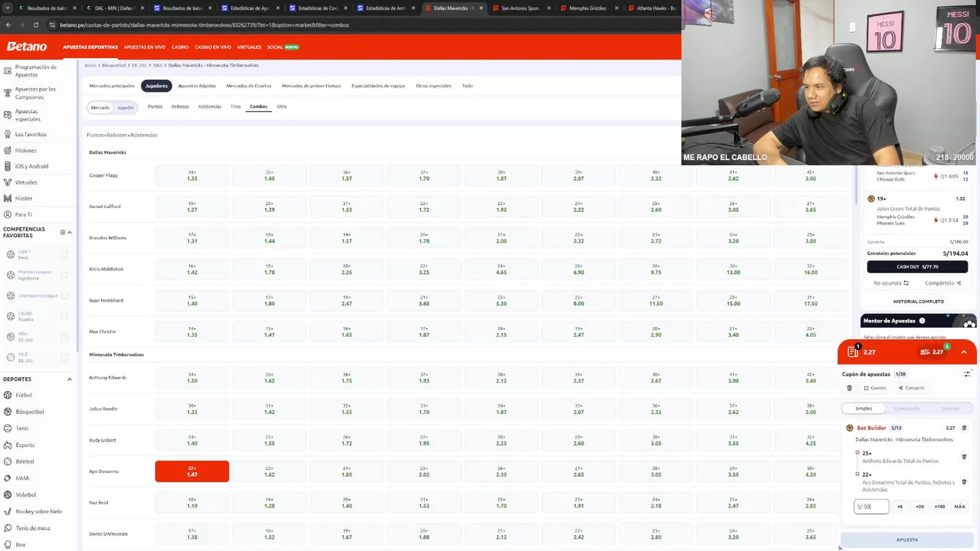Open the MMA icon in sidebar
Image resolution: width=980 pixels, height=551 pixels.
(8, 478)
